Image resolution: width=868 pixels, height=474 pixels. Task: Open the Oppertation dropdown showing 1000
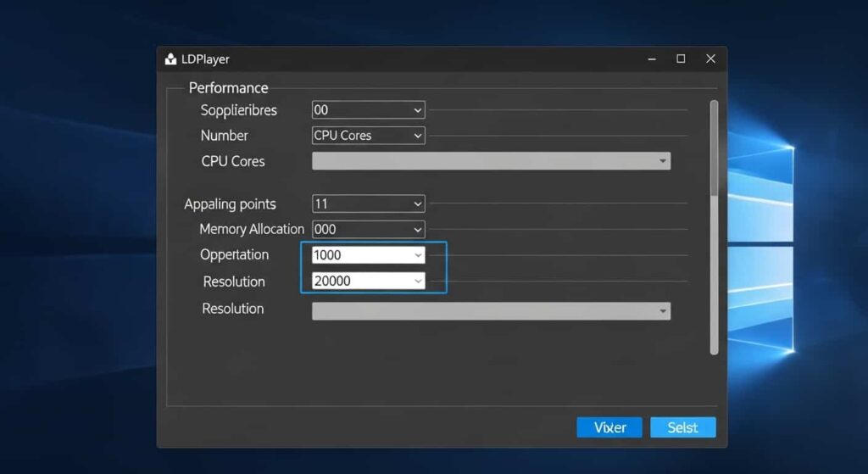pos(368,254)
